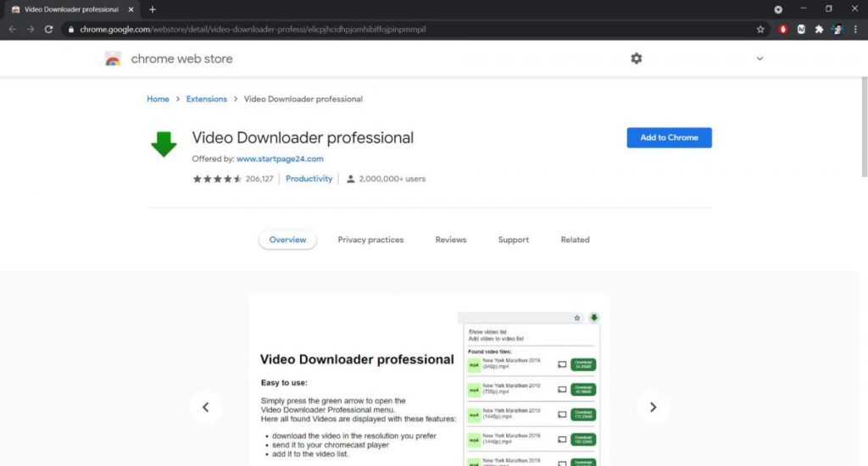Click the 'Video Downloader professional' heading

(303, 138)
